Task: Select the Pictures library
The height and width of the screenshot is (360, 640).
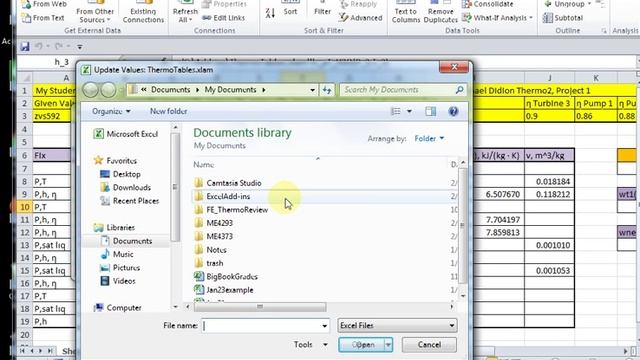Action: coord(120,268)
